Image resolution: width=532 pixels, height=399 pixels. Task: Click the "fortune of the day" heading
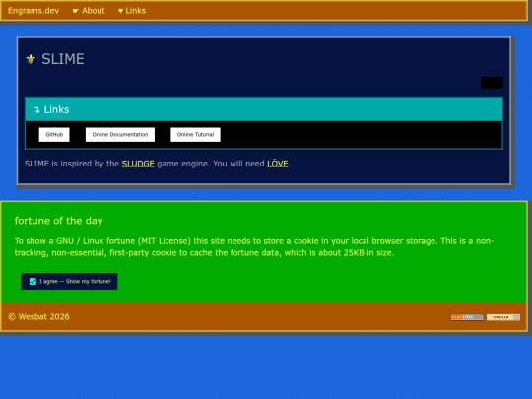tap(59, 221)
